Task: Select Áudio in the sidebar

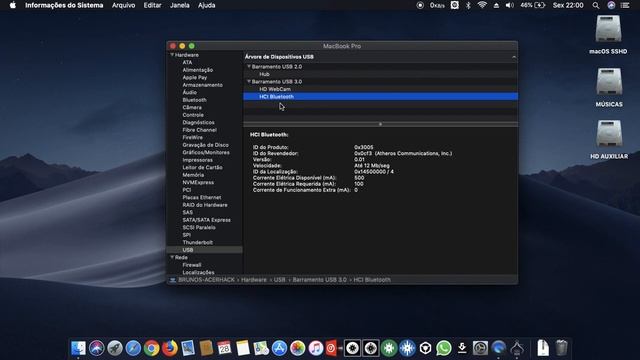Action: click(x=189, y=92)
